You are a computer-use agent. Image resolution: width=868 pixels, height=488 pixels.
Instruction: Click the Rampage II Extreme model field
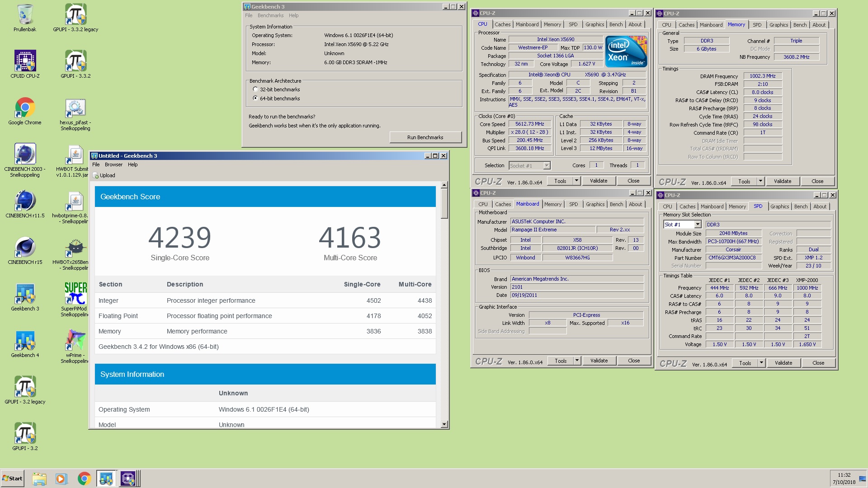[553, 230]
